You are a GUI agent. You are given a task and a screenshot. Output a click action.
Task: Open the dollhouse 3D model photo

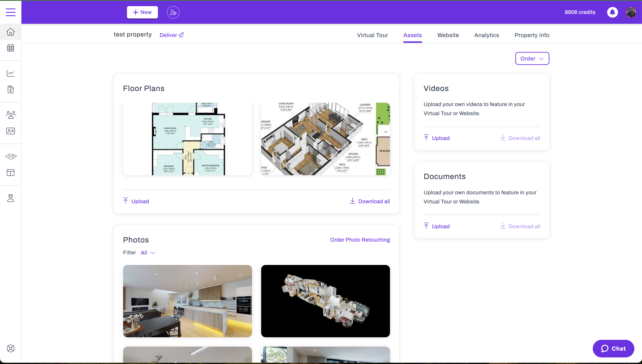[x=325, y=301]
